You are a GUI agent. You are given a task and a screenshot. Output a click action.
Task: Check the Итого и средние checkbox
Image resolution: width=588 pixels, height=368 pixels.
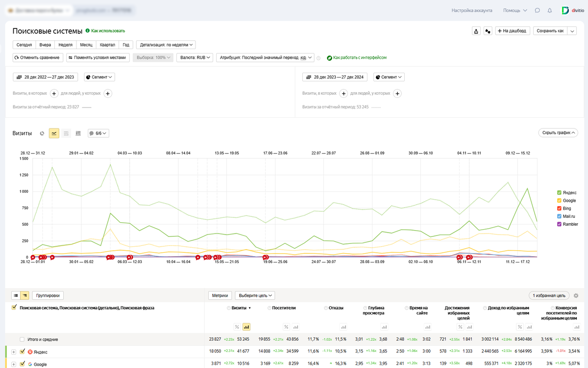[22, 339]
